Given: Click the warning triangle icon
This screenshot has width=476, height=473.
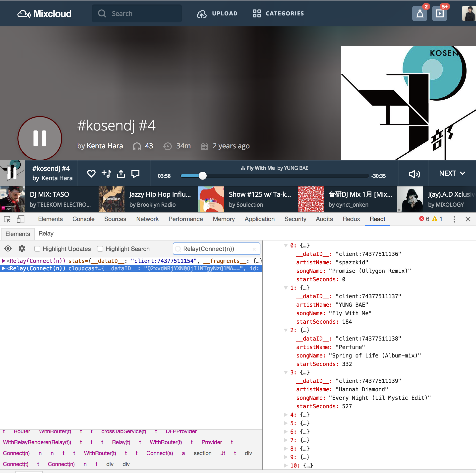Looking at the screenshot, I should point(435,219).
